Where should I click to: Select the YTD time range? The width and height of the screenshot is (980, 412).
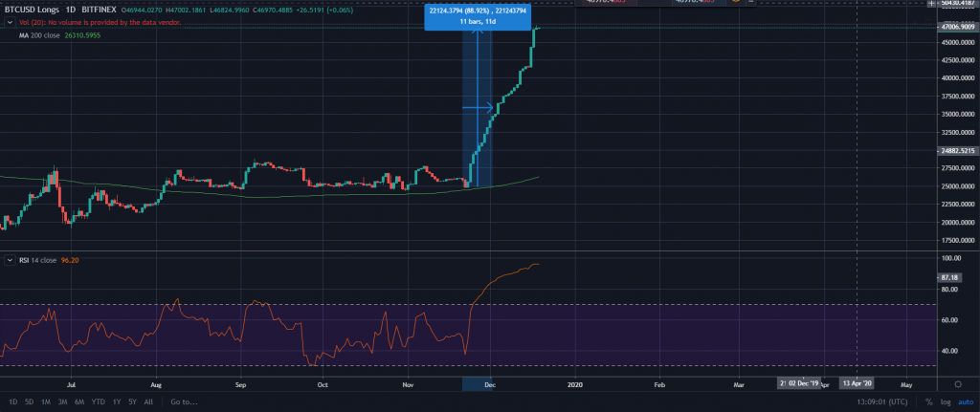pos(98,402)
